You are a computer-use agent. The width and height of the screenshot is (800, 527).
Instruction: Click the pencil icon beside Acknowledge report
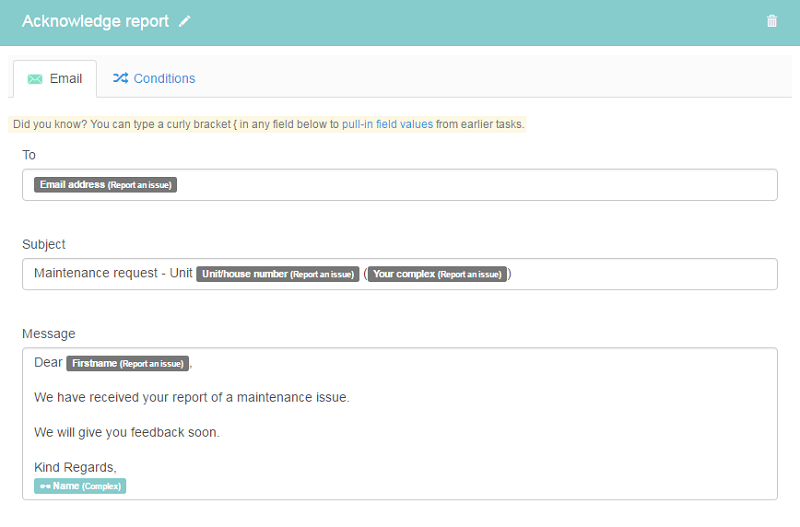coord(184,22)
